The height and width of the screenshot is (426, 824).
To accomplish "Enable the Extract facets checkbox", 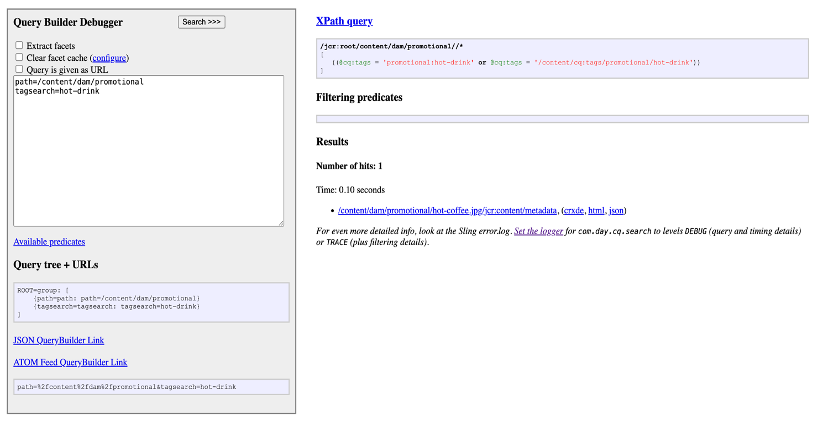I will tap(19, 46).
